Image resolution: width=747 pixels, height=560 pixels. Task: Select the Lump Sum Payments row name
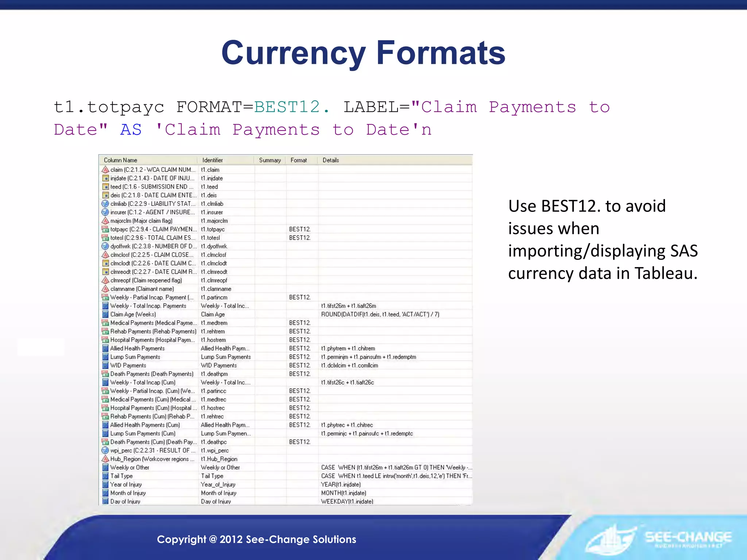point(135,357)
